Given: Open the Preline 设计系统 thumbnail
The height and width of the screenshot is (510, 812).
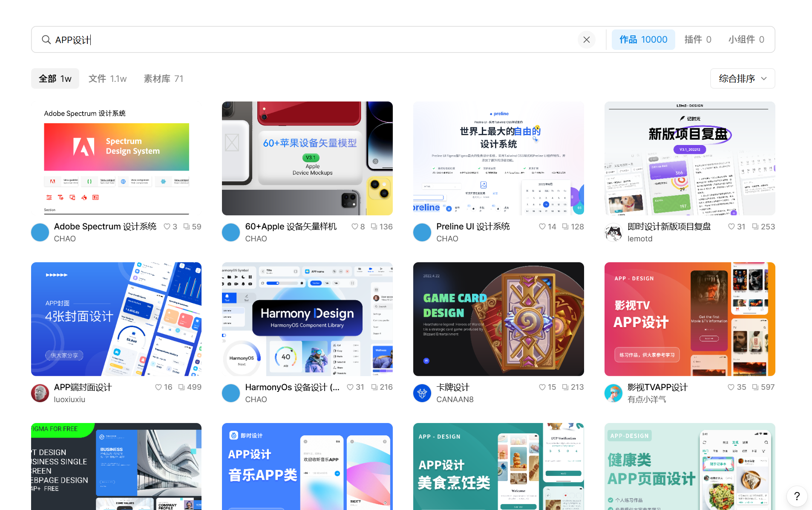Looking at the screenshot, I should tap(498, 158).
